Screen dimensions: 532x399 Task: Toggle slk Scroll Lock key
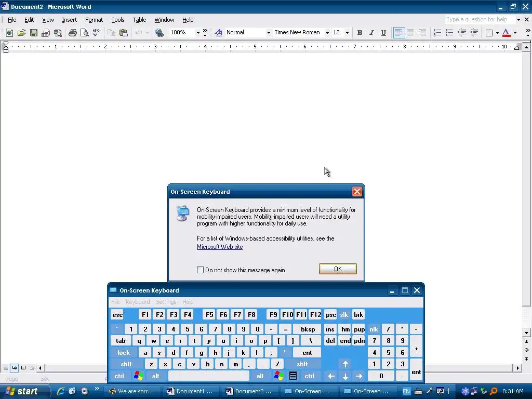(x=344, y=314)
